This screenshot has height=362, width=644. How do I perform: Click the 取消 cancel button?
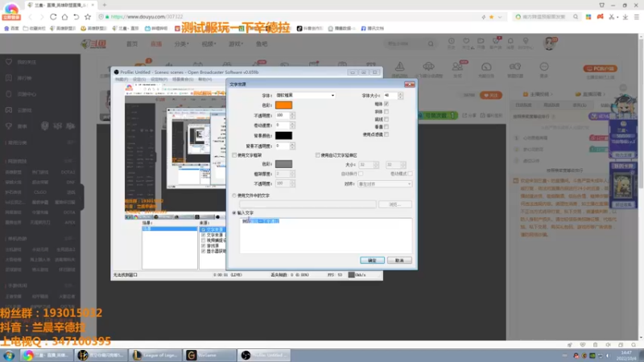point(399,260)
